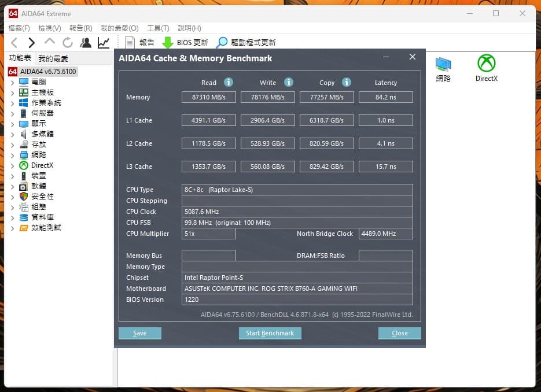Image resolution: width=541 pixels, height=392 pixels.
Task: Expand the 裝置 tree node
Action: tap(12, 176)
